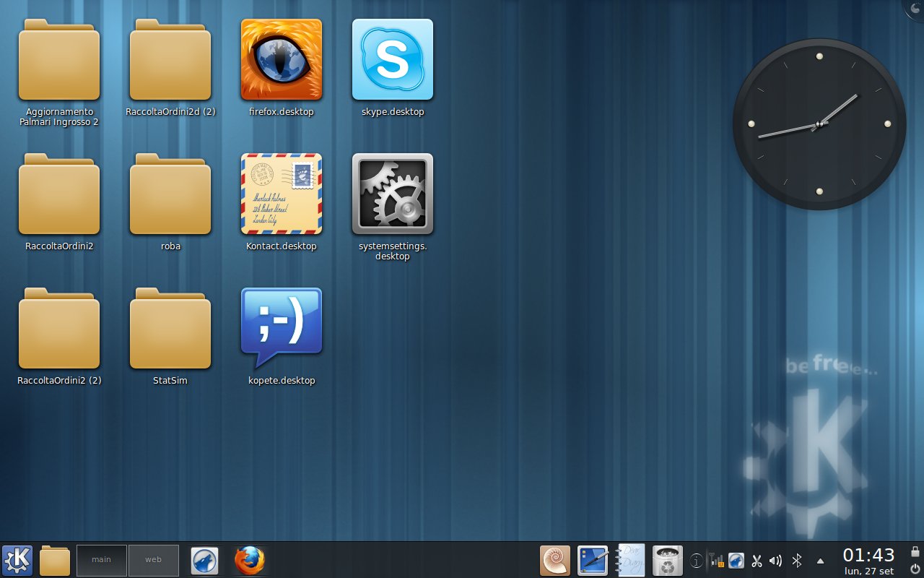This screenshot has width=924, height=578.
Task: Open the network management tray icon
Action: pyautogui.click(x=717, y=561)
